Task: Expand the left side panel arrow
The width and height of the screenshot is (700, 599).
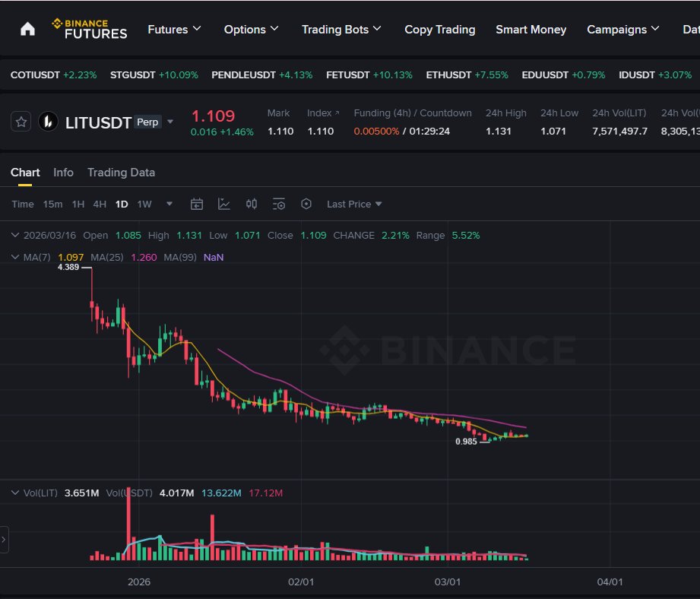Action: pos(4,540)
